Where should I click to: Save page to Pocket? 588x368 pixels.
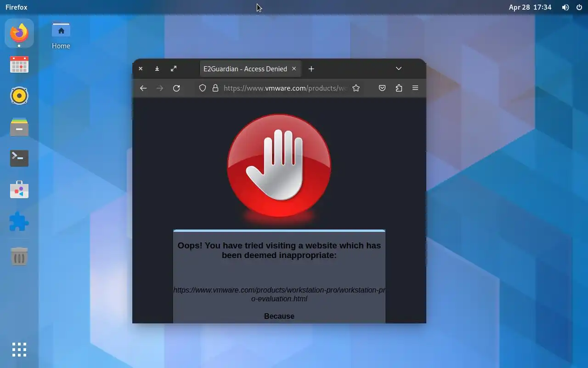382,88
